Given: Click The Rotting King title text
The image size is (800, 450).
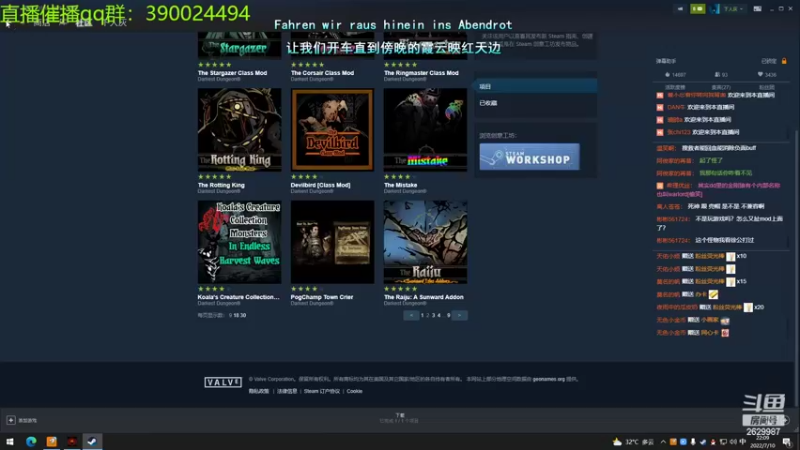Looking at the screenshot, I should point(221,185).
